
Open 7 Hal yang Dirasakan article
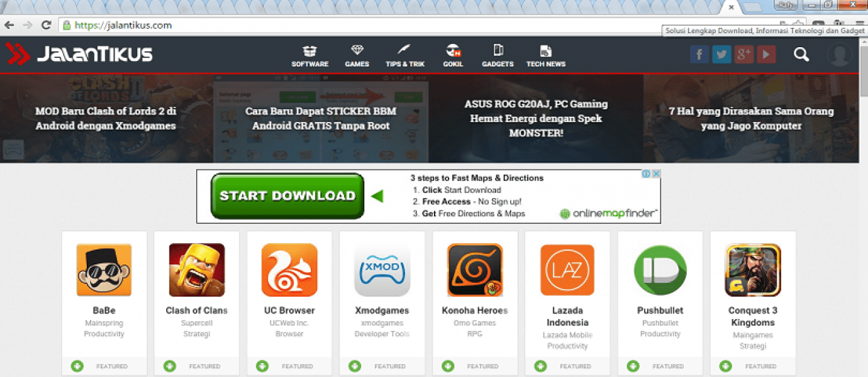point(751,118)
